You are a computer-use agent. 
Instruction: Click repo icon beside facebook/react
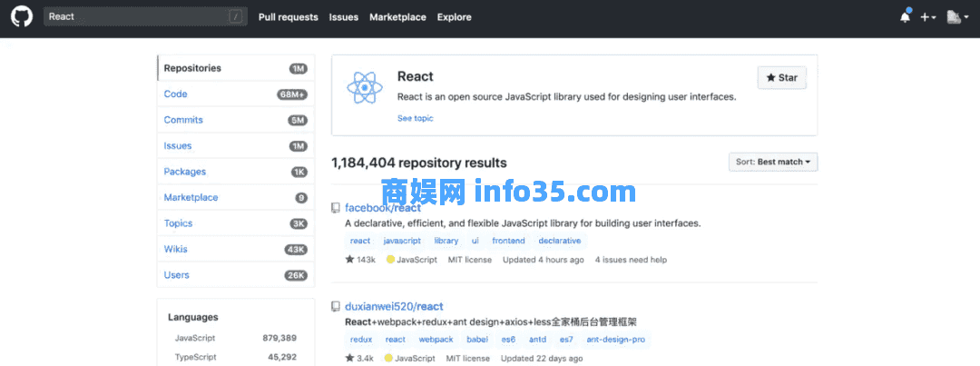tap(336, 208)
